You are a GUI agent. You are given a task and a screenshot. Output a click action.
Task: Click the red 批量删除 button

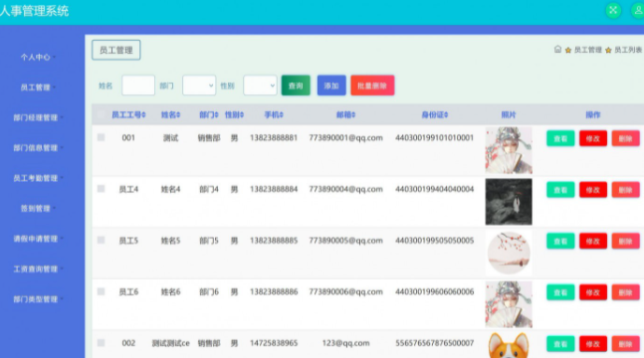coord(372,86)
